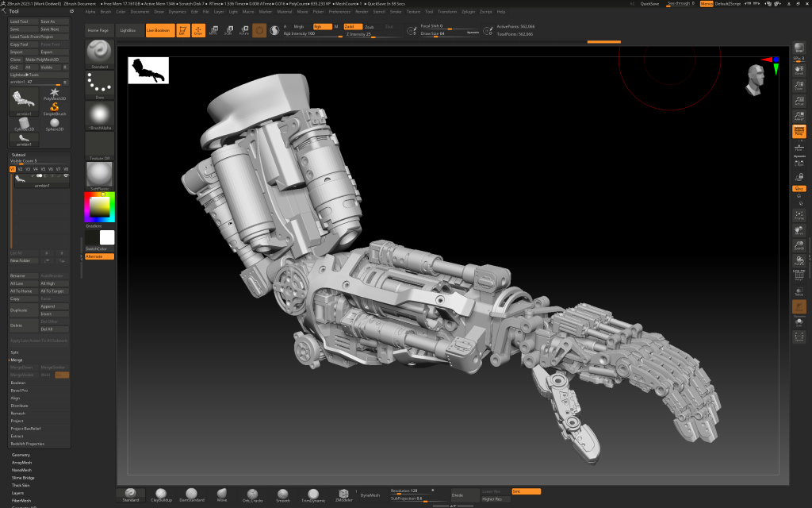Open the Zplugin menu
This screenshot has height=508, width=812.
pyautogui.click(x=468, y=11)
